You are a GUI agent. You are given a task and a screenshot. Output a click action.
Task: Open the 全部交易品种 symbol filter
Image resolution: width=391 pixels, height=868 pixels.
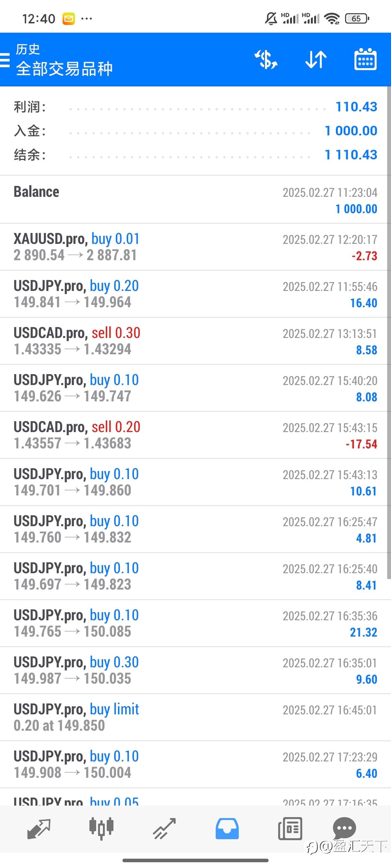pos(64,69)
